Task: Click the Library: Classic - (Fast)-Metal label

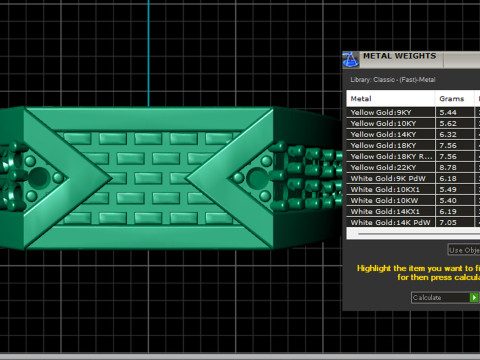Action: click(393, 80)
